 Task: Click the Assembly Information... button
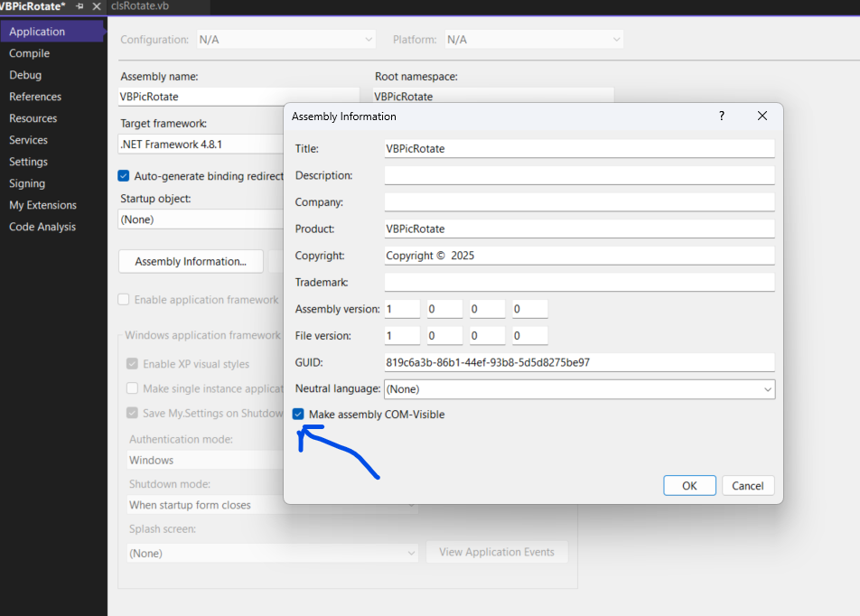tap(191, 262)
